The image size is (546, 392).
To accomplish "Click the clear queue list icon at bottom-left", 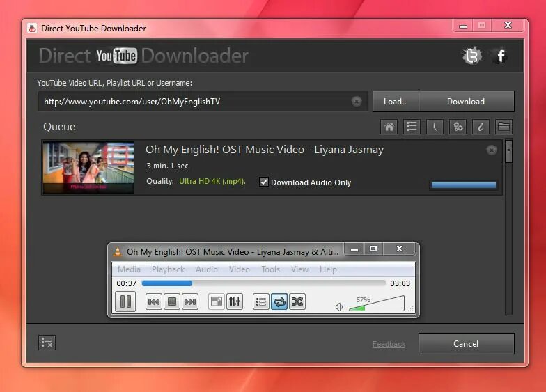I will tap(47, 343).
